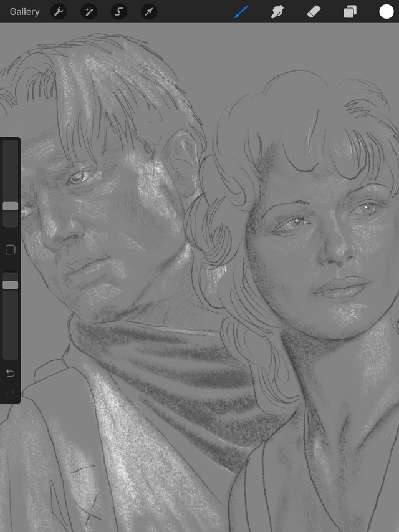
Task: Activate the Transform arrow tool
Action: tap(149, 11)
